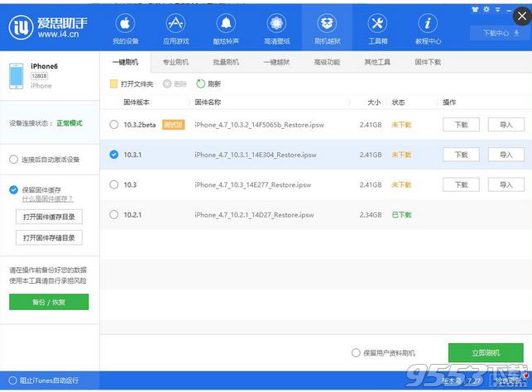Viewport: 532px width, 392px height.
Task: Click 什么是固件缓存? link
Action: point(47,199)
